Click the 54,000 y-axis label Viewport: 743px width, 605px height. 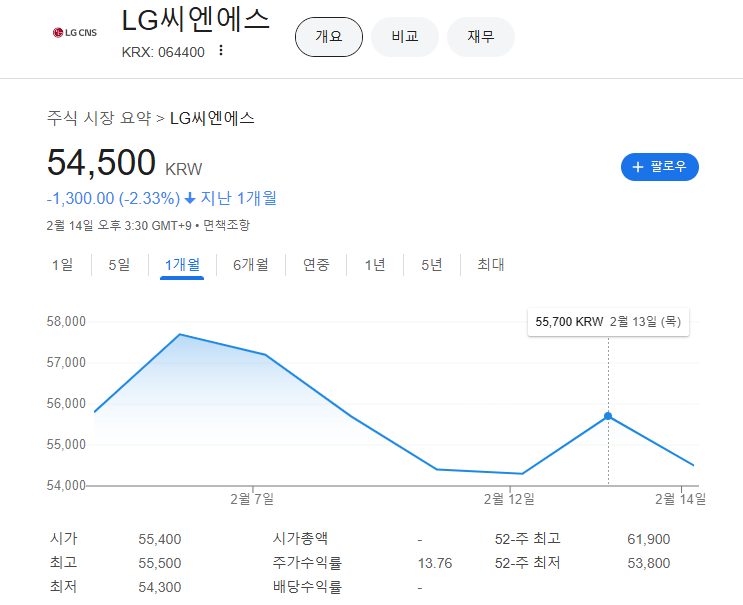tap(66, 486)
